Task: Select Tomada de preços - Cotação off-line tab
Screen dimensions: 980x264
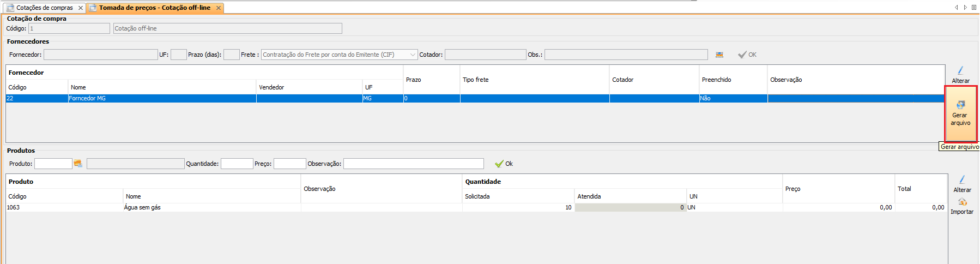Action: click(154, 8)
